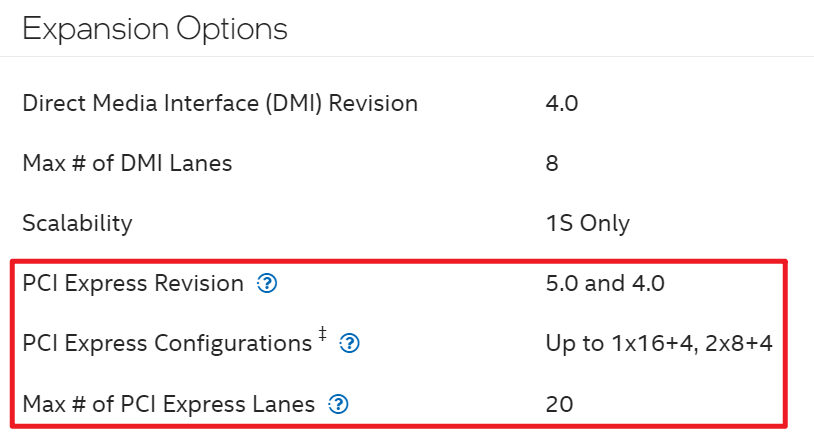The width and height of the screenshot is (814, 443).
Task: Click the DMI lanes value 8
Action: tap(552, 163)
